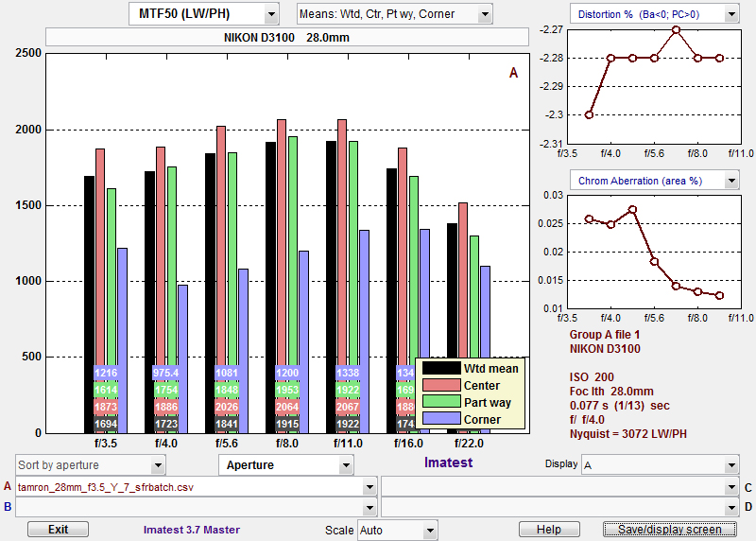
Task: Open the Aperture x-axis dropdown
Action: 286,465
